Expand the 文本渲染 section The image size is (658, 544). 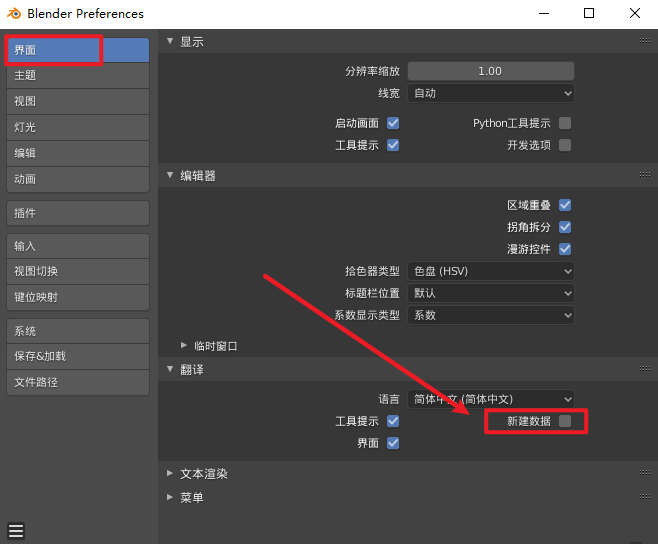pyautogui.click(x=204, y=473)
